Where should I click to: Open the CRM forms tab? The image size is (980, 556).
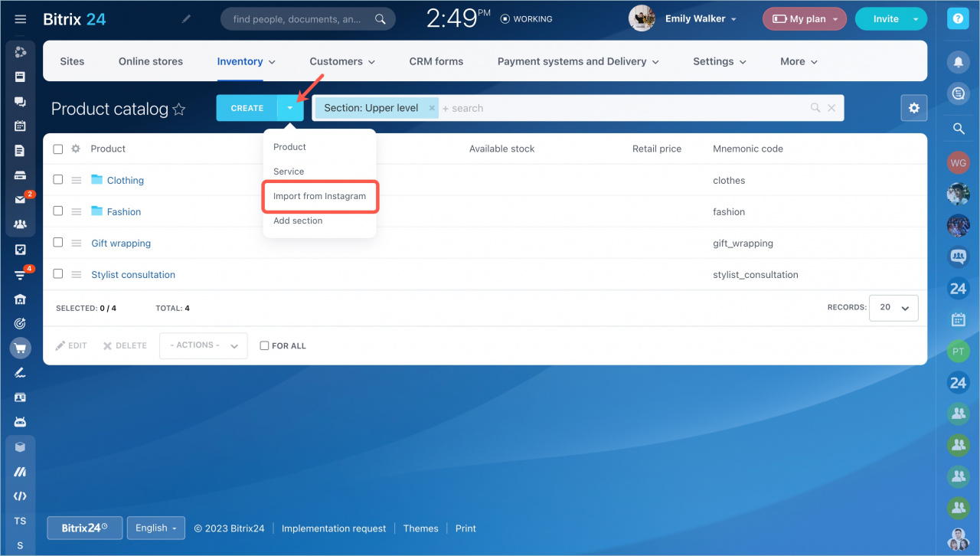click(x=436, y=61)
